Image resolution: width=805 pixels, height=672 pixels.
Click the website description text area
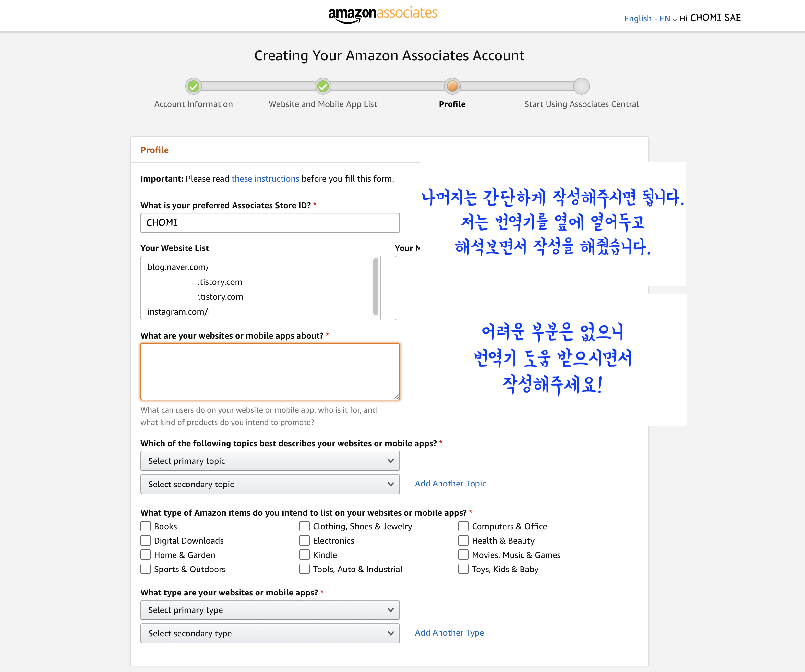click(x=270, y=371)
